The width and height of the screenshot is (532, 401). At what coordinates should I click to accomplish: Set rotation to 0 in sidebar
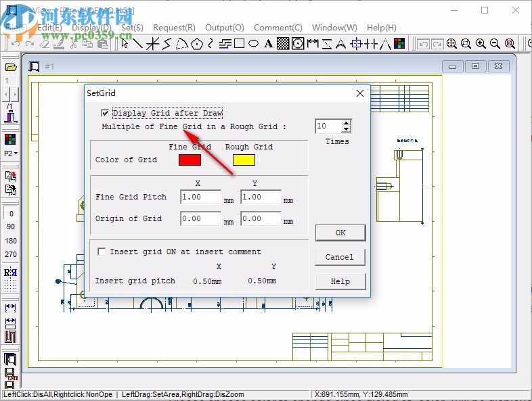(x=12, y=214)
